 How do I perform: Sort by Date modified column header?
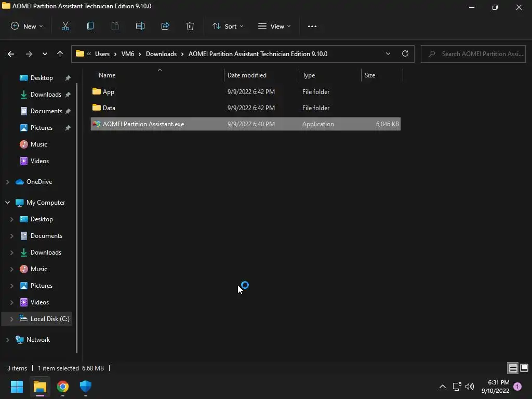pos(247,75)
